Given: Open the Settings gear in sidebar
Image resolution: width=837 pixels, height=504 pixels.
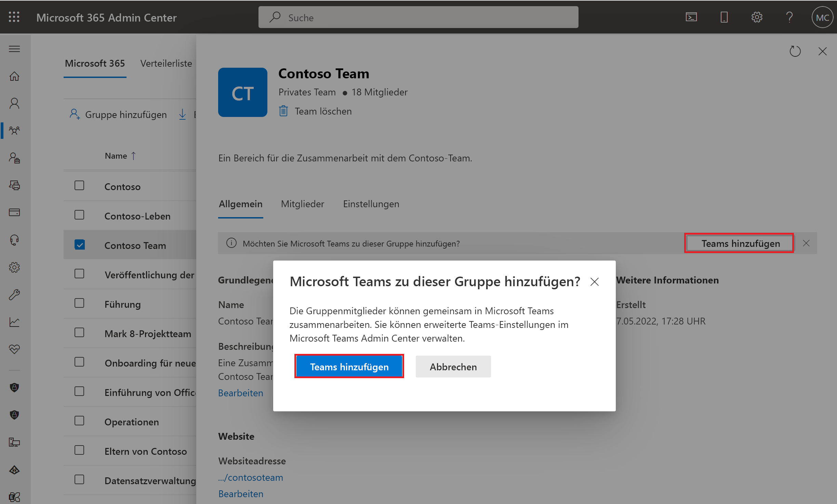Looking at the screenshot, I should click(14, 267).
